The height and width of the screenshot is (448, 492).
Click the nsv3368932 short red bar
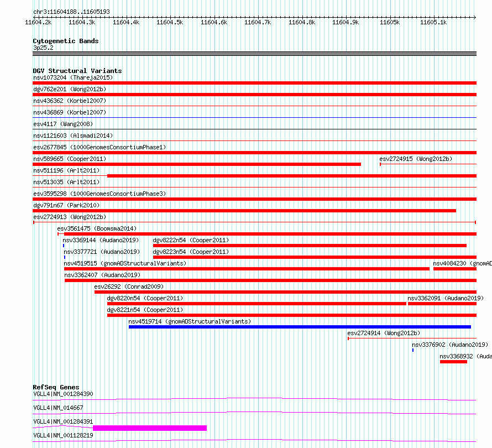pyautogui.click(x=453, y=362)
